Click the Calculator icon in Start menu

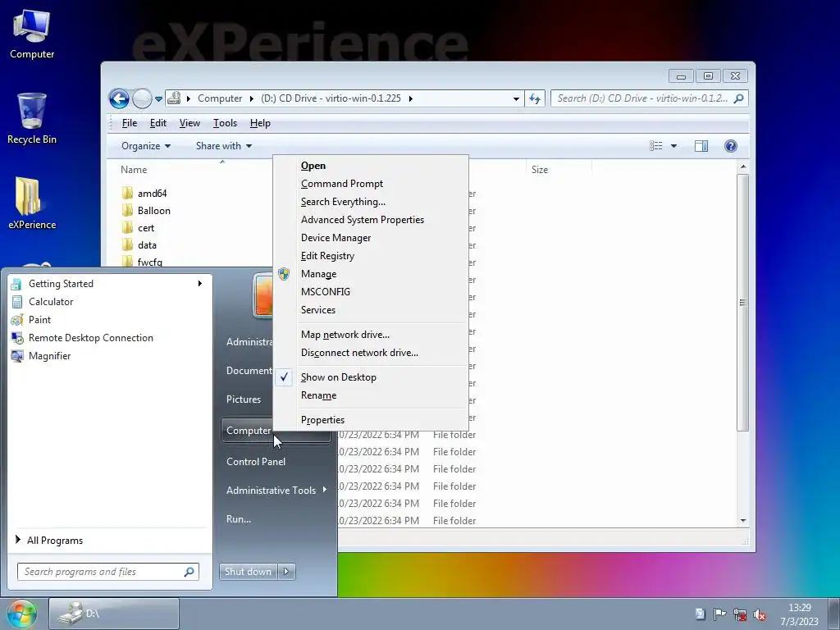pyautogui.click(x=17, y=302)
